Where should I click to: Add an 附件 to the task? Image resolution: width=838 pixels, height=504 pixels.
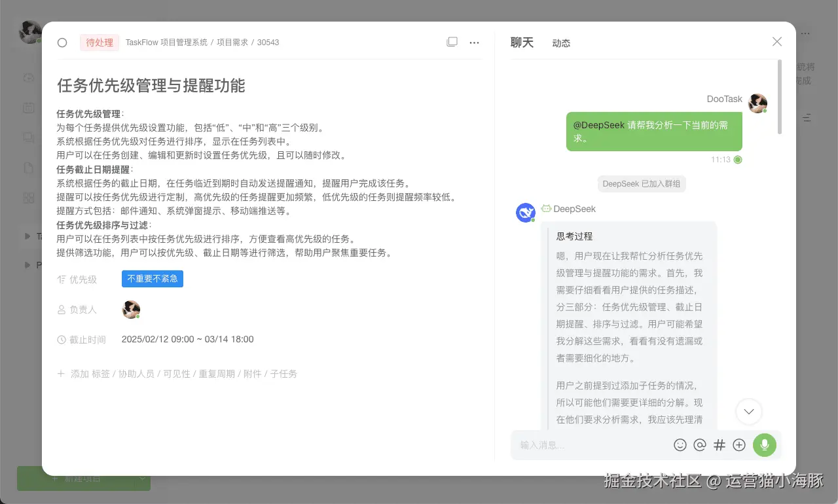253,374
